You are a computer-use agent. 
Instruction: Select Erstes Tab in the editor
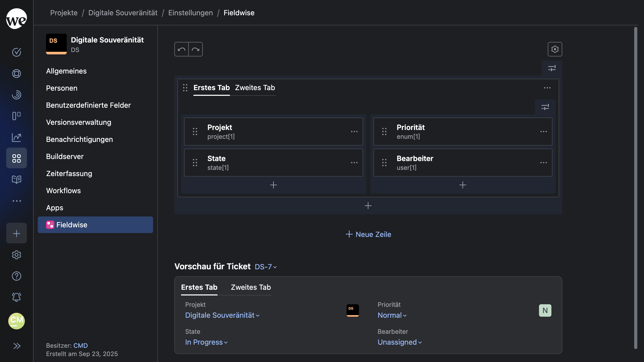212,88
